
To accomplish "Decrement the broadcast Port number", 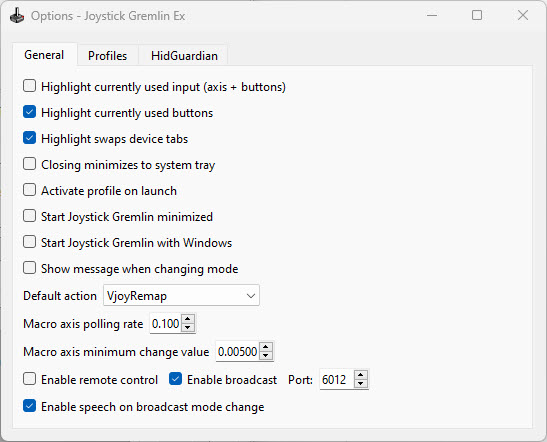I will (x=361, y=383).
